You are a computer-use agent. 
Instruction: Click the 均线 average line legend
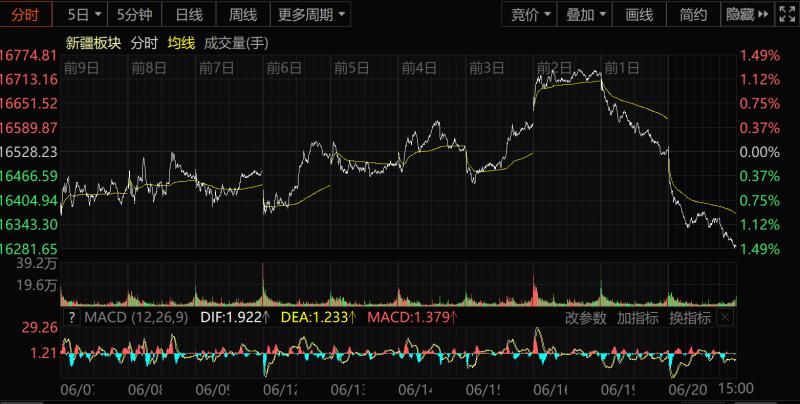(182, 43)
